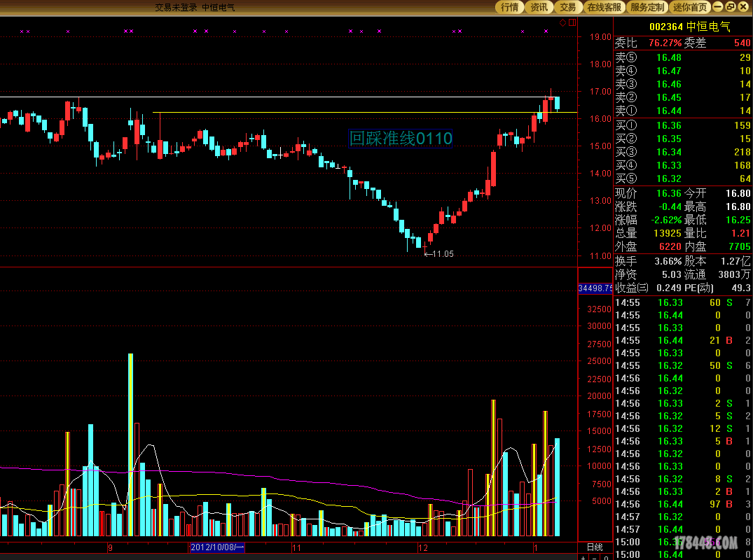
Task: Go to 迷你首页 mini homepage
Action: (x=690, y=7)
